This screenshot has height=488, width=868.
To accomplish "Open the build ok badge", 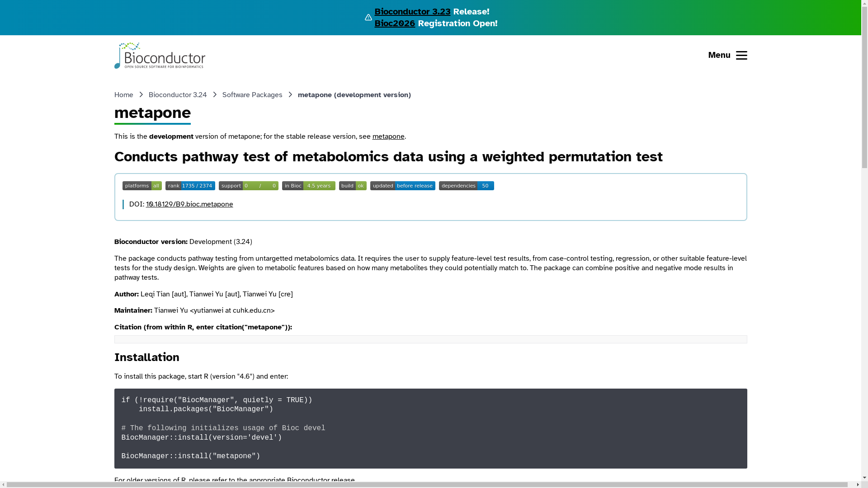I will coord(353,186).
